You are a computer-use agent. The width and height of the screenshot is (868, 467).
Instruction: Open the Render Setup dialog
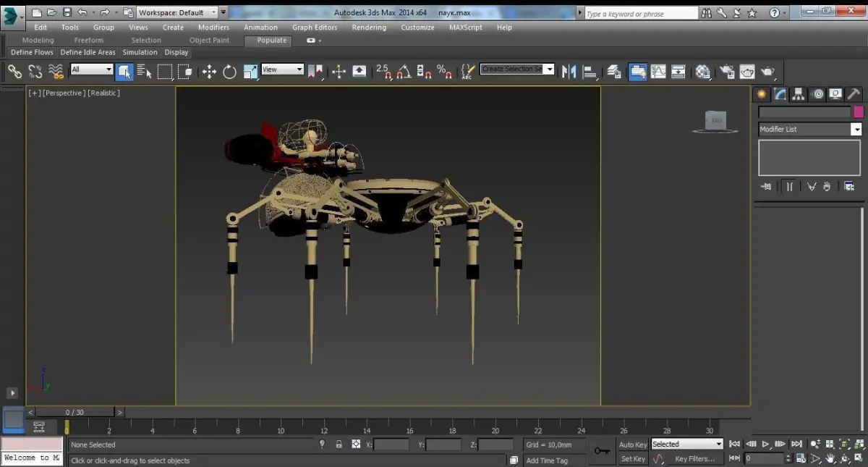(x=727, y=71)
